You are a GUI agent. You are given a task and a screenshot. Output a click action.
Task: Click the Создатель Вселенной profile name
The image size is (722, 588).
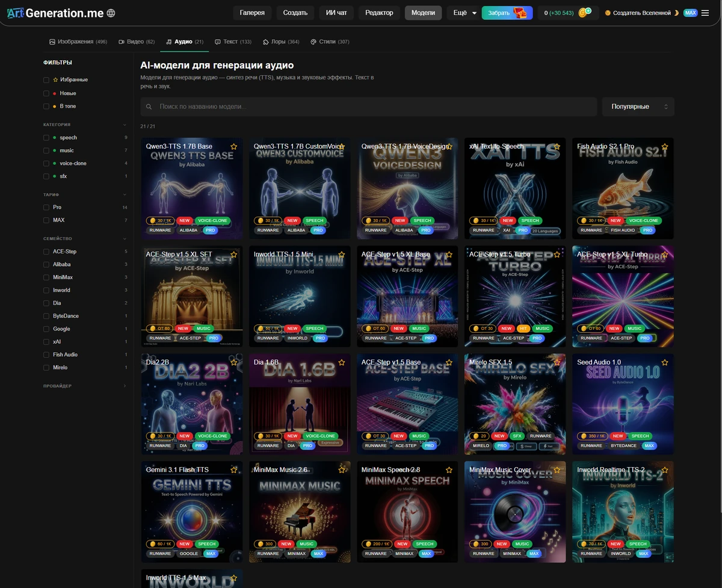click(641, 13)
